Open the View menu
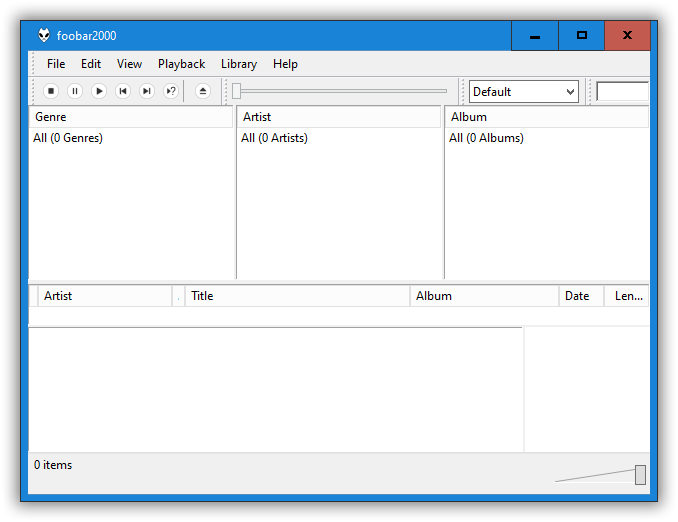This screenshot has height=522, width=678. pyautogui.click(x=129, y=64)
